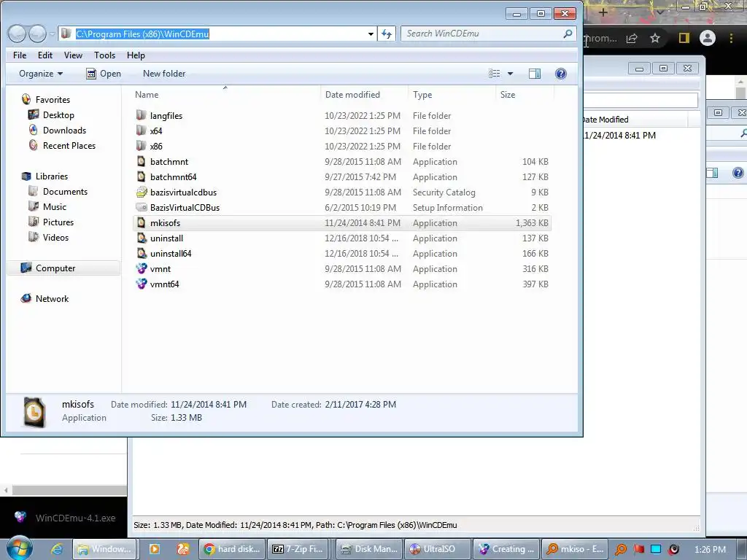
Task: Open the Tools menu
Action: coord(105,55)
